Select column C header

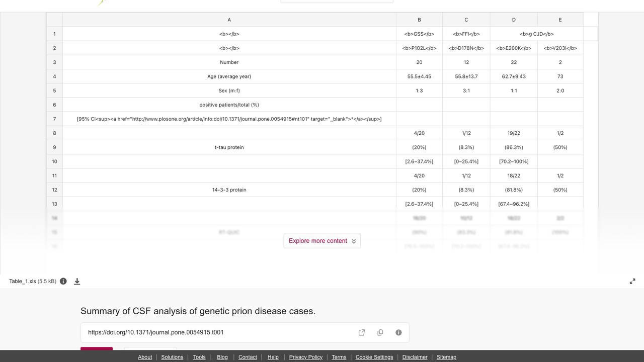coord(466,20)
